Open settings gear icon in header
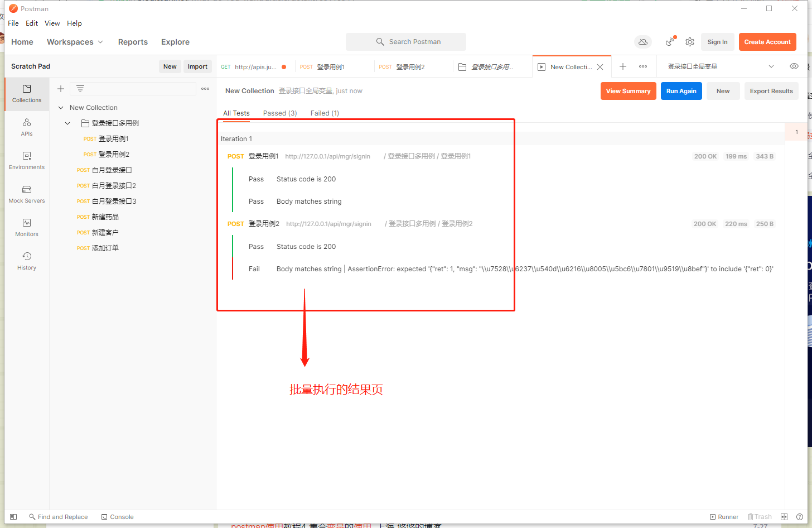Screen dimensions: 812x528 click(x=690, y=42)
